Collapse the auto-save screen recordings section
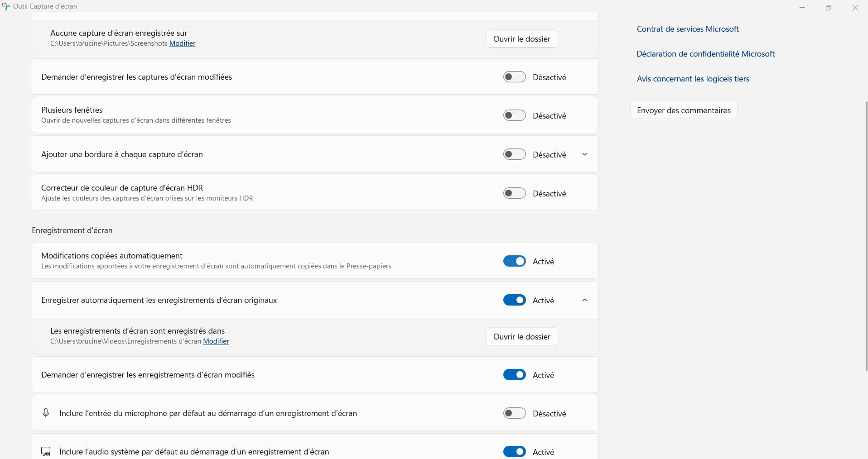This screenshot has width=868, height=459. [584, 300]
